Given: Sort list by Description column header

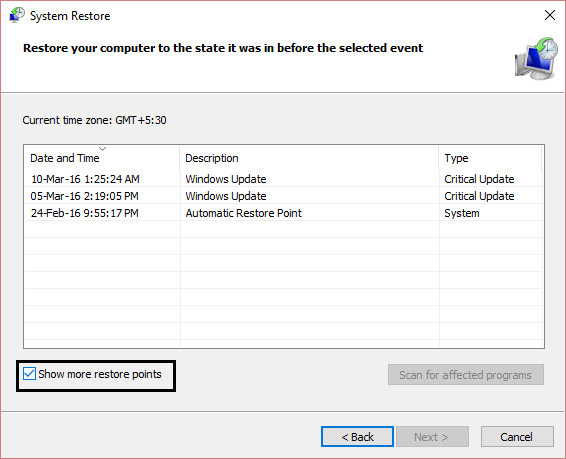Looking at the screenshot, I should coord(309,158).
